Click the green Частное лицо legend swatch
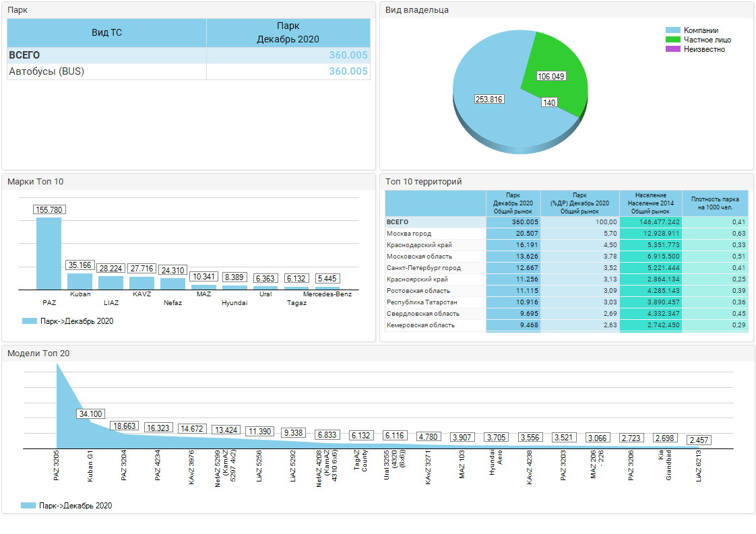Screen dimensions: 756x534 coord(672,40)
